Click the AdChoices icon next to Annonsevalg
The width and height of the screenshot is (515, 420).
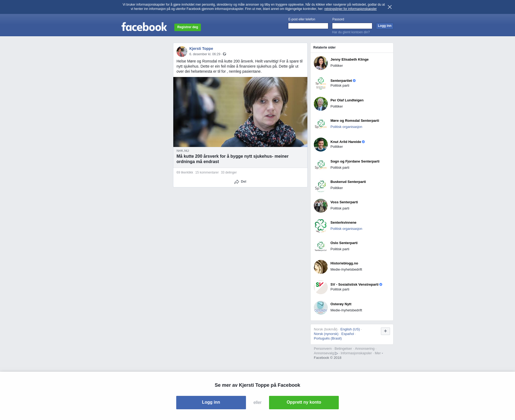coord(336,353)
